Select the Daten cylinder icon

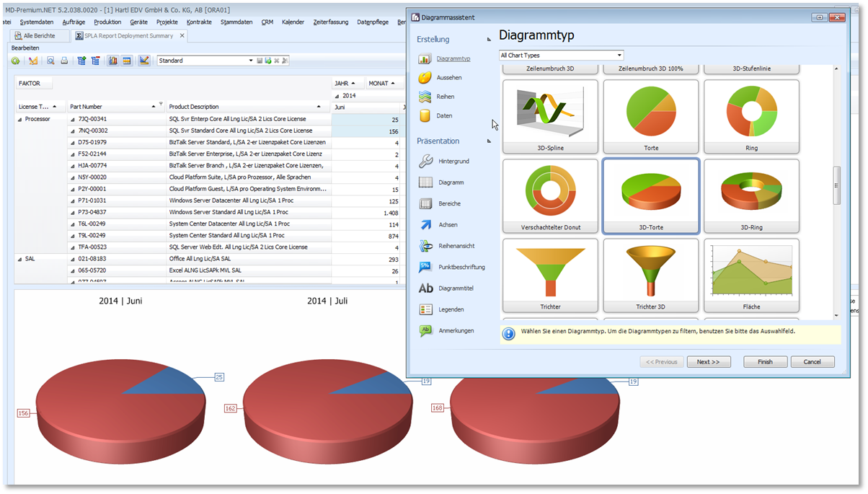[x=425, y=115]
